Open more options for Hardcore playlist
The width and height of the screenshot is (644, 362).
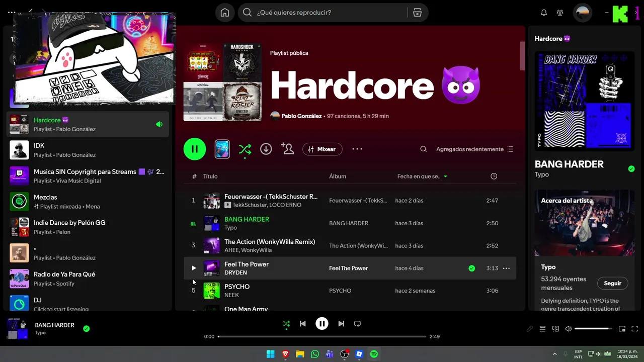(357, 149)
